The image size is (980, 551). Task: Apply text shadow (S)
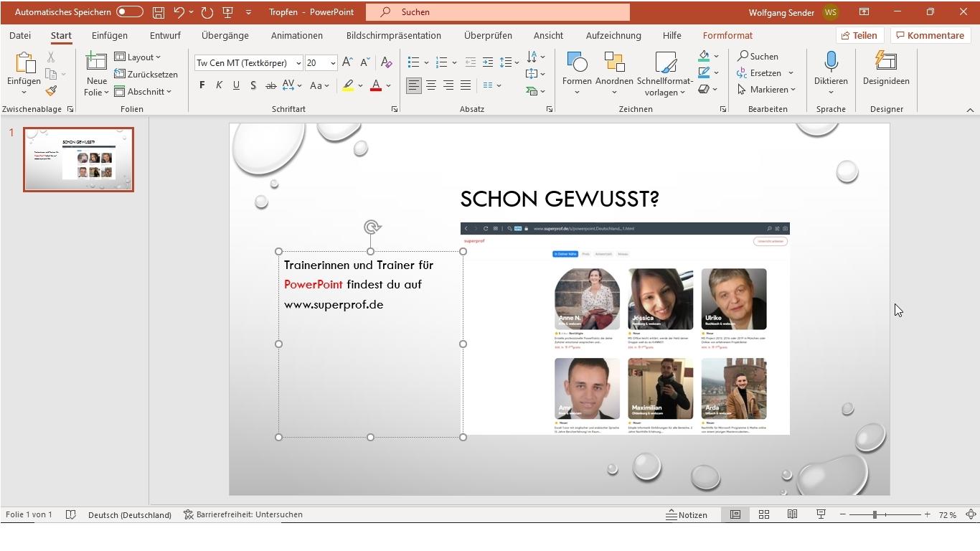coord(253,85)
